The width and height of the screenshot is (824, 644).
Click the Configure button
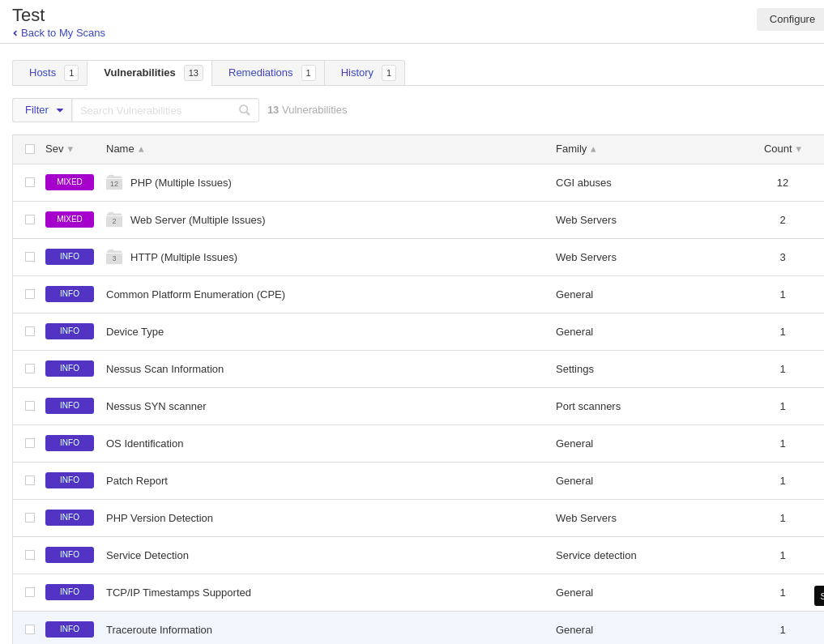pos(792,19)
